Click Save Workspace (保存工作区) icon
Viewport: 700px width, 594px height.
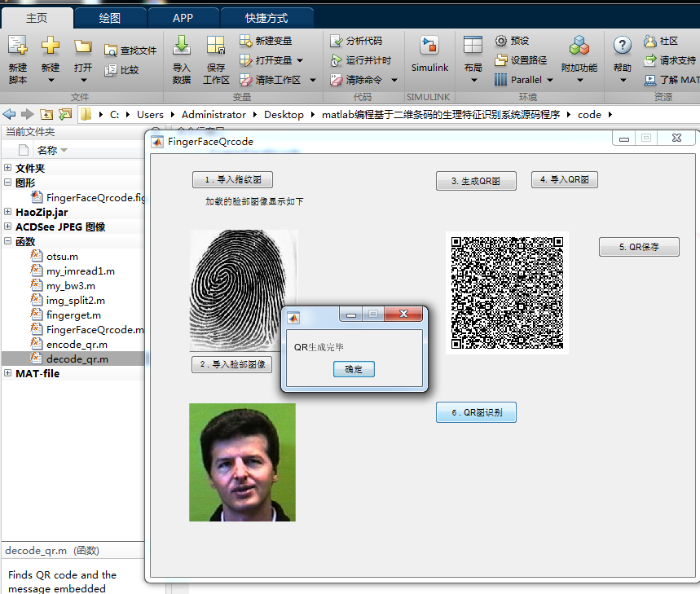click(216, 46)
